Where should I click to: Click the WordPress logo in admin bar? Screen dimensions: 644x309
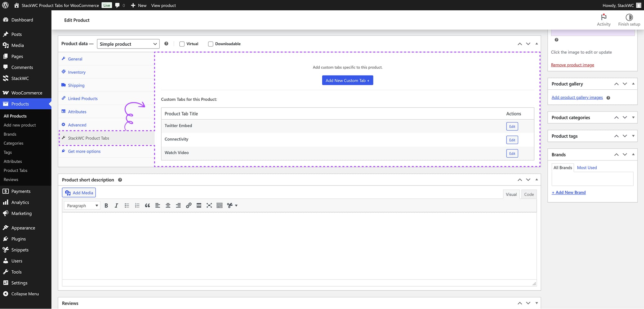tap(5, 5)
